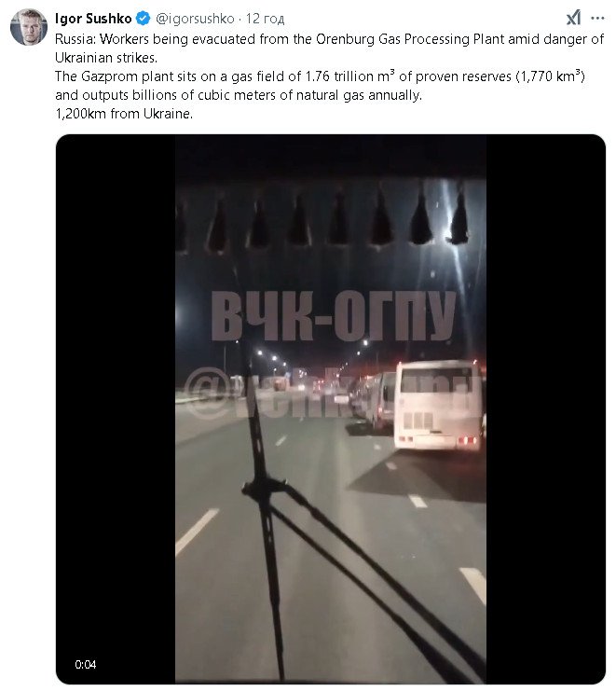Click the white bus in the video
The image size is (616, 691).
tap(439, 406)
